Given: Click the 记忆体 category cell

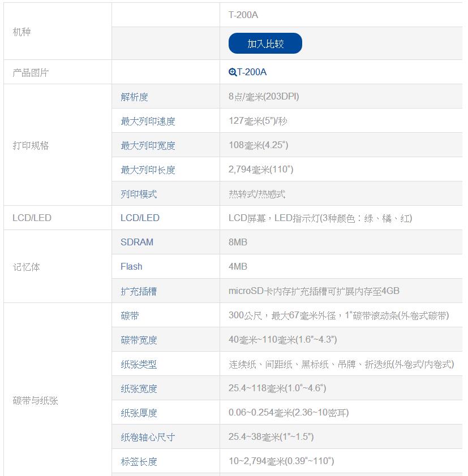Looking at the screenshot, I should pyautogui.click(x=27, y=267).
